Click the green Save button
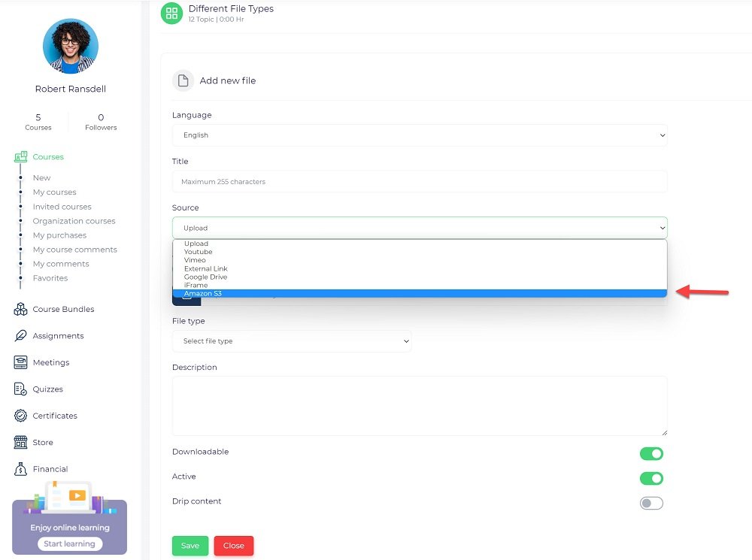Viewport: 752px width, 560px height. point(190,546)
